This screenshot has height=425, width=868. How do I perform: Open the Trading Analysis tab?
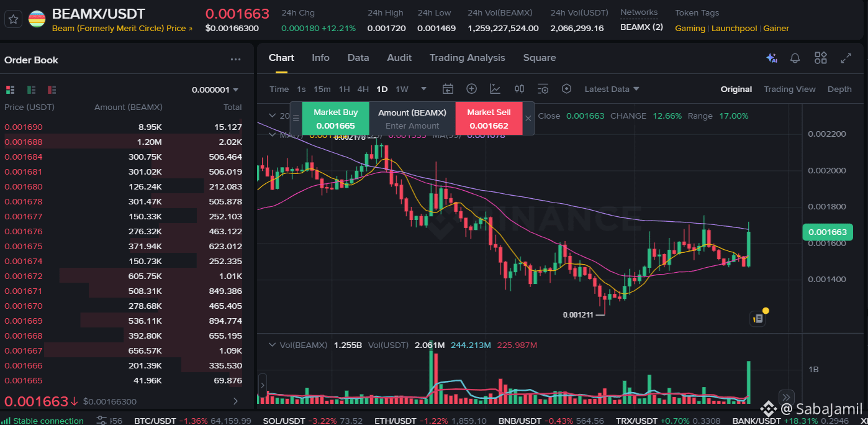[x=468, y=58]
